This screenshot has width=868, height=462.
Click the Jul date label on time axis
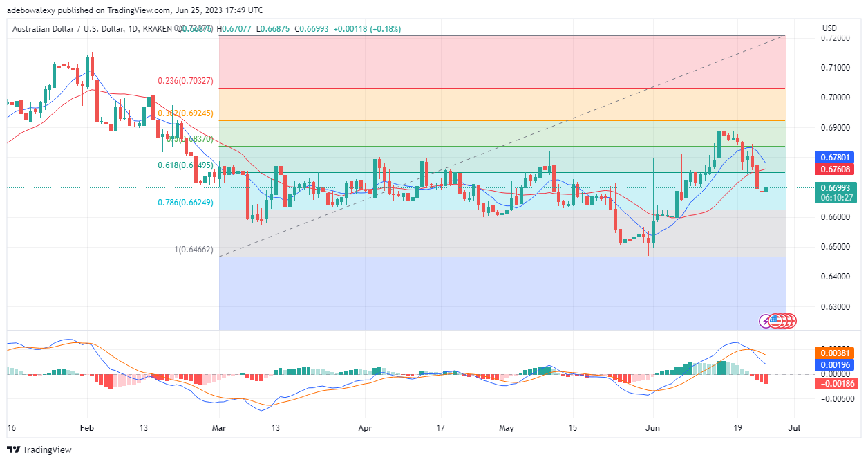point(794,429)
